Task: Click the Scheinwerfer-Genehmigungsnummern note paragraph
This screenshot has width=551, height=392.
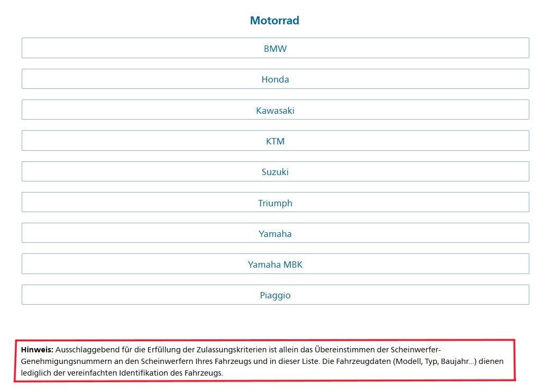Action: (x=262, y=361)
